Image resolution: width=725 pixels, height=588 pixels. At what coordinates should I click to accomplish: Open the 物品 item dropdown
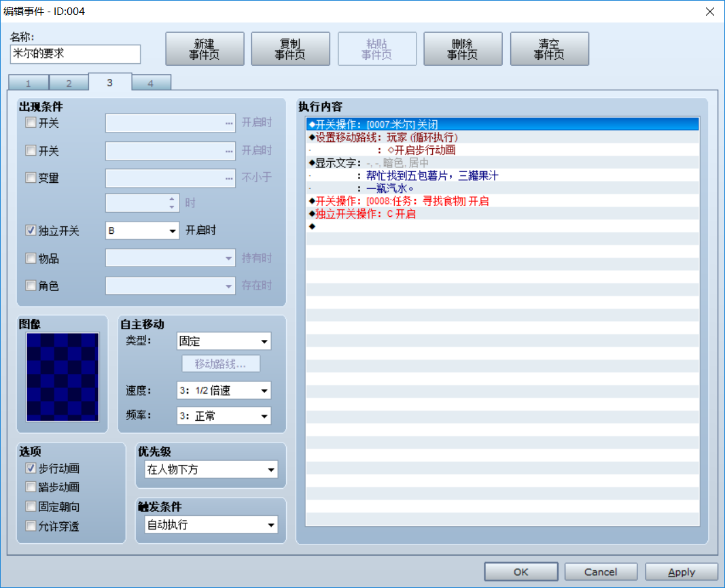point(171,258)
